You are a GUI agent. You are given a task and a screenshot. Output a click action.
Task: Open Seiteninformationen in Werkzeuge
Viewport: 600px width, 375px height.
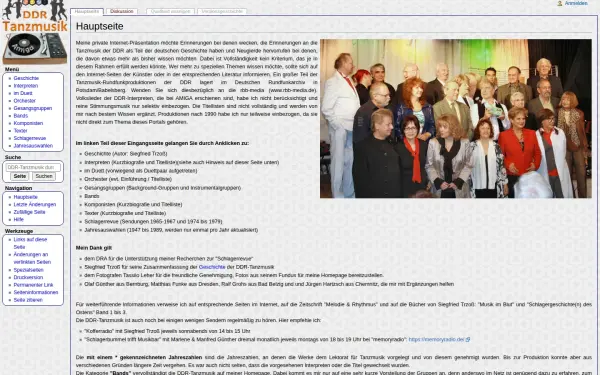point(36,292)
